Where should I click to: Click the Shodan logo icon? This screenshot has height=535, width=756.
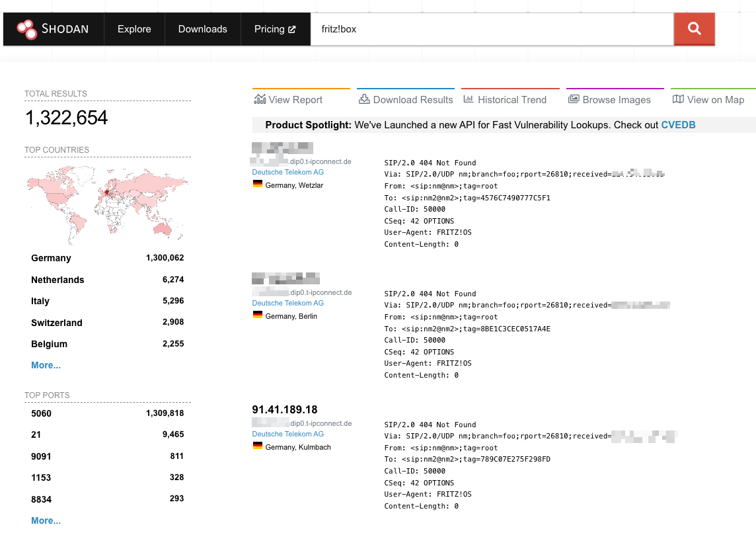[26, 29]
